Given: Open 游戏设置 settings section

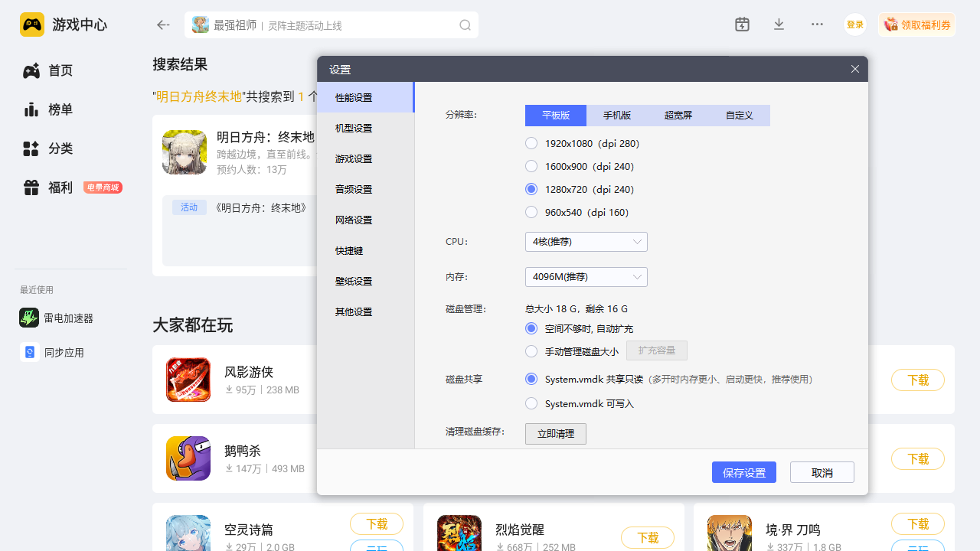Looking at the screenshot, I should point(354,159).
